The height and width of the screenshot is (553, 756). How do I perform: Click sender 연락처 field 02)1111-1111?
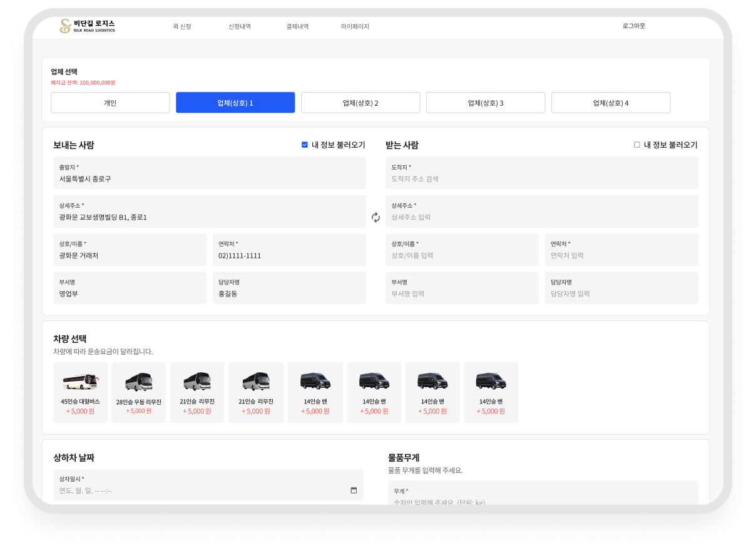(x=289, y=250)
